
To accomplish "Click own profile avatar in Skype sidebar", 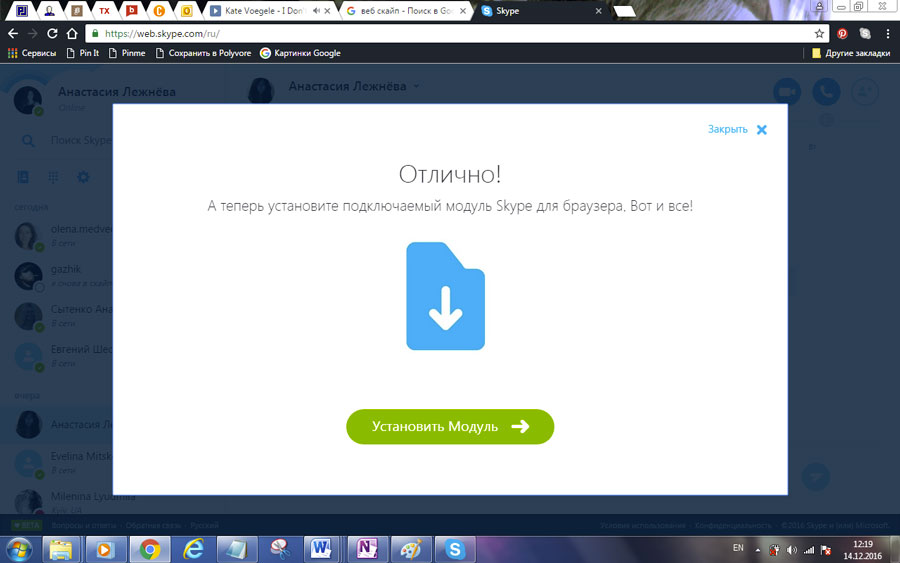I will point(28,99).
